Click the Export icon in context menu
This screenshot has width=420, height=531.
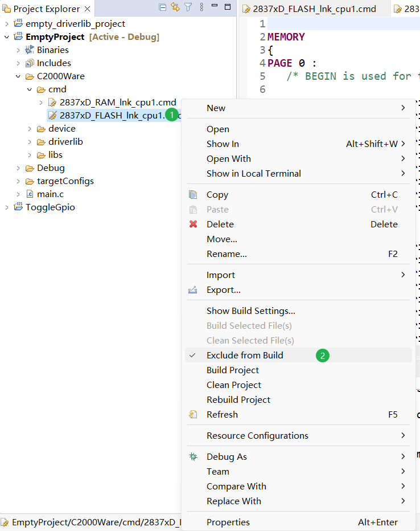193,290
